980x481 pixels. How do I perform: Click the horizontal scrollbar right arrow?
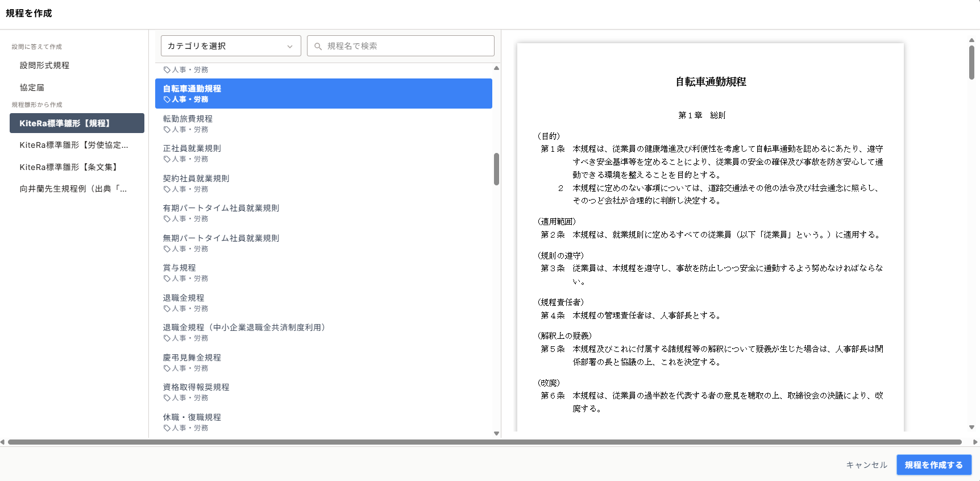click(975, 442)
